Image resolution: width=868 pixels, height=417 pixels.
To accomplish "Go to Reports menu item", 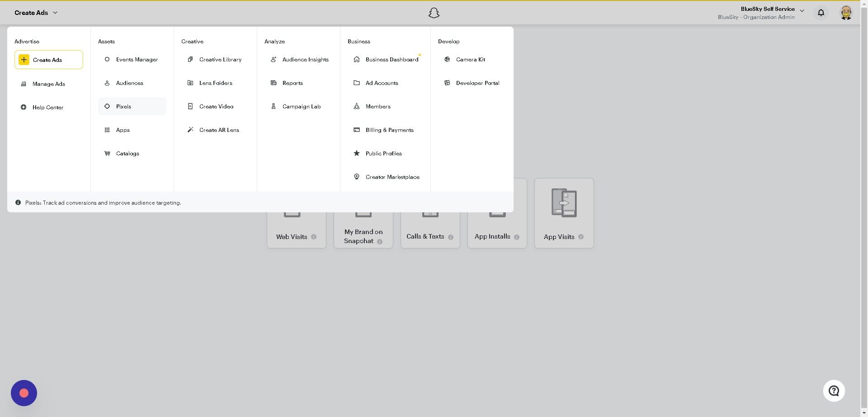I will (298, 83).
